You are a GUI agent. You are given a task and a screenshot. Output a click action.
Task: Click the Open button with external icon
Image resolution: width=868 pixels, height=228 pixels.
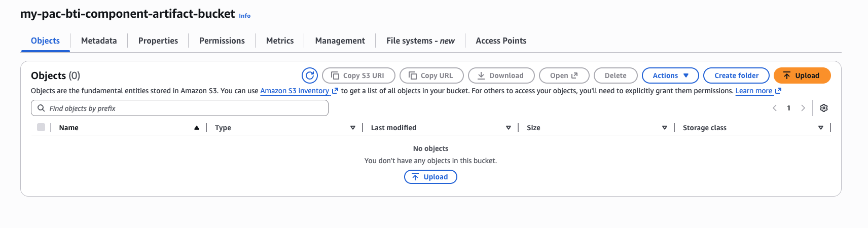(564, 75)
